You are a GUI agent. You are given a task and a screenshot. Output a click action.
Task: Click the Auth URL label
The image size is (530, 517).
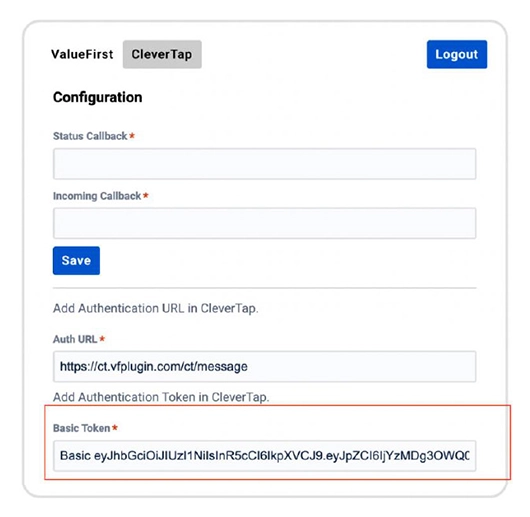(x=75, y=339)
